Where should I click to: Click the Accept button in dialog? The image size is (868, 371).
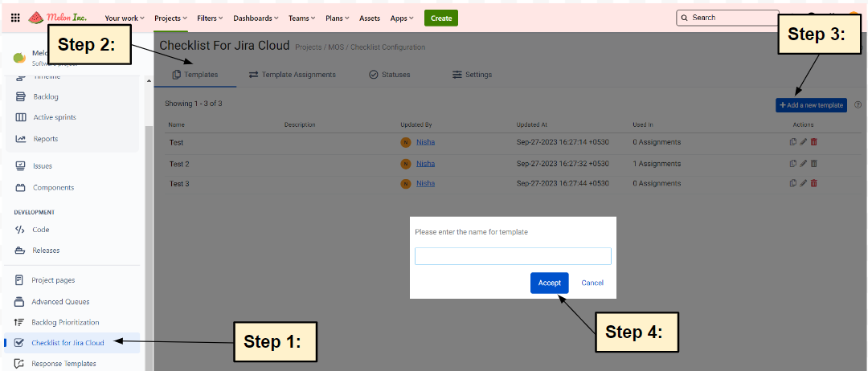coord(550,283)
